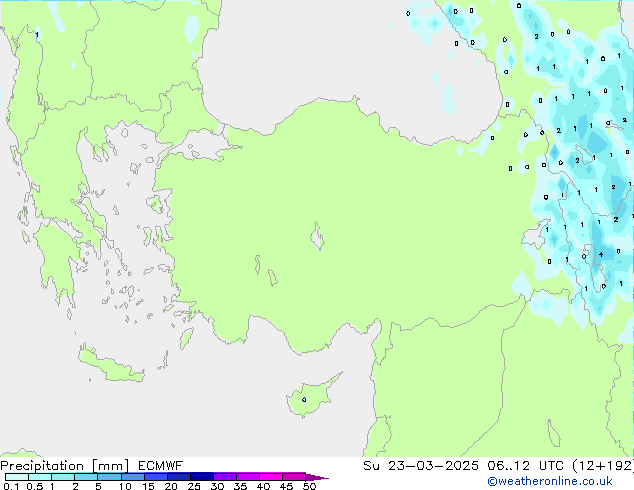This screenshot has height=490, width=634.
Task: Click the '0.5' legend scale label
Action: pos(34,486)
